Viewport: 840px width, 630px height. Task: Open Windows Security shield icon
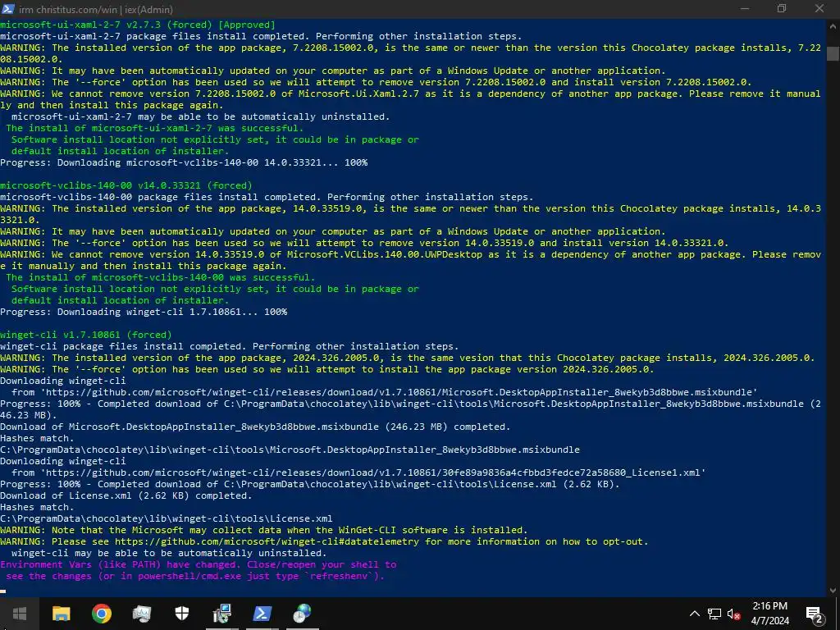(x=182, y=614)
